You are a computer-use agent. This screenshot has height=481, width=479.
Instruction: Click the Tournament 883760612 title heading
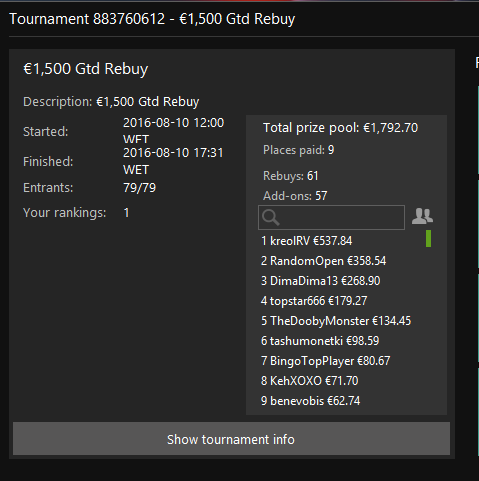tap(152, 19)
